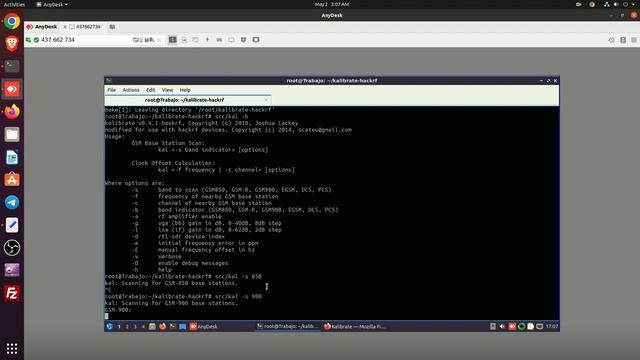Click the remote panel clock 17:07
640x360 pixels.
[x=552, y=326]
